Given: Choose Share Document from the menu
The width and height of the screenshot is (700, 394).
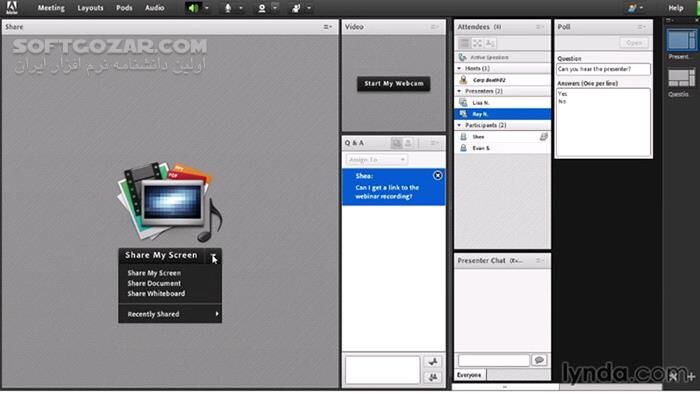Looking at the screenshot, I should tap(154, 283).
